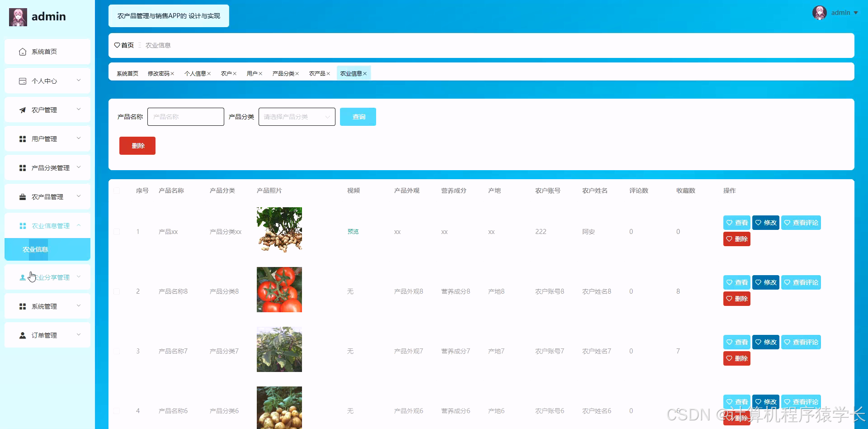
Task: Tick the checkbox for row 产品名称7
Action: [x=117, y=351]
